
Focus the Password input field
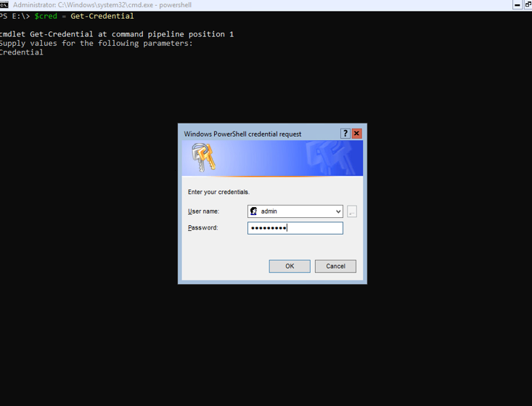click(295, 228)
